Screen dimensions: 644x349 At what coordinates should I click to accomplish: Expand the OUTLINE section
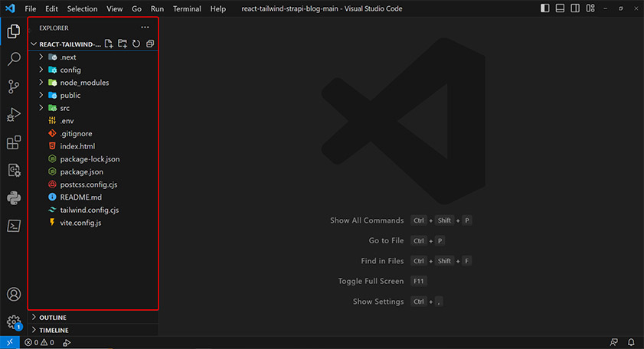(52, 317)
